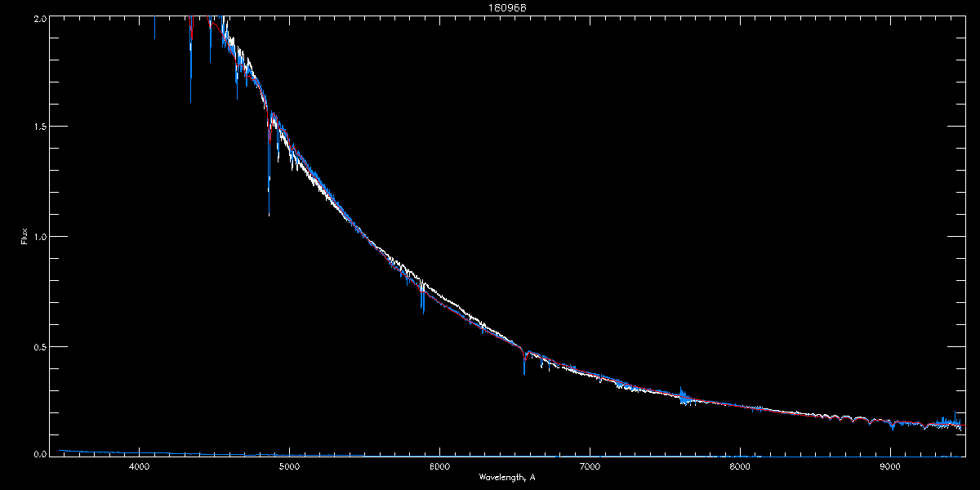Select the 9000 x-axis tick label
The image size is (980, 490).
tap(890, 466)
